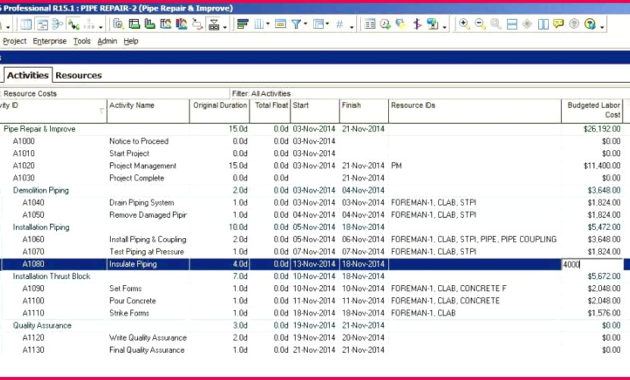The width and height of the screenshot is (630, 380).
Task: Sort by the Original Duration column header
Action: [x=220, y=110]
